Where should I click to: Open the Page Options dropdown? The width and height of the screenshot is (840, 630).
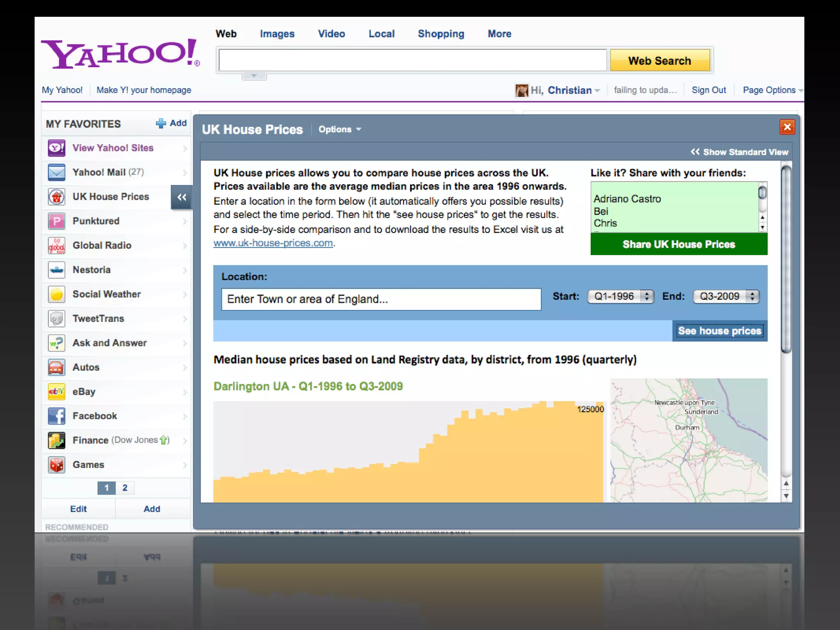click(773, 90)
